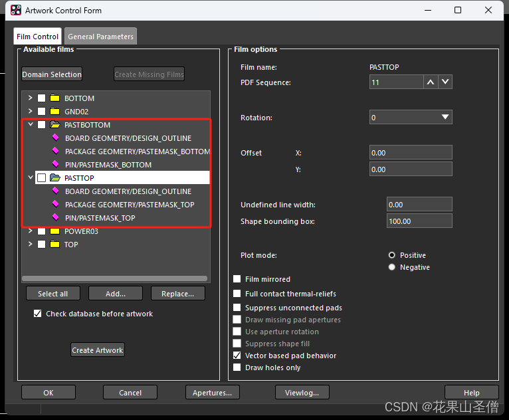Click diamond icon beside PACKAGE GEOMETRY/PASTEMASK_TOP
This screenshot has width=509, height=420.
(x=56, y=204)
